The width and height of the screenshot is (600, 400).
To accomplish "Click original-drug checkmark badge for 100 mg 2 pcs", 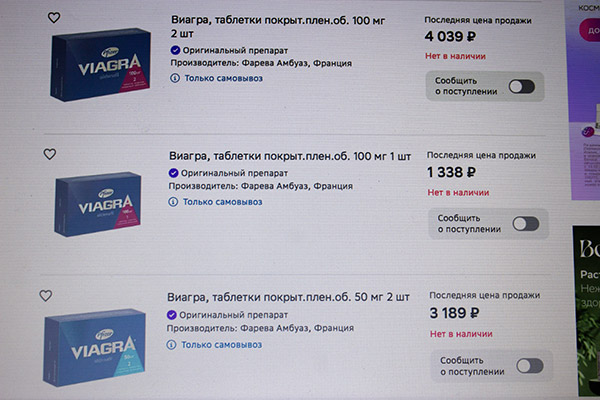I will pyautogui.click(x=175, y=48).
